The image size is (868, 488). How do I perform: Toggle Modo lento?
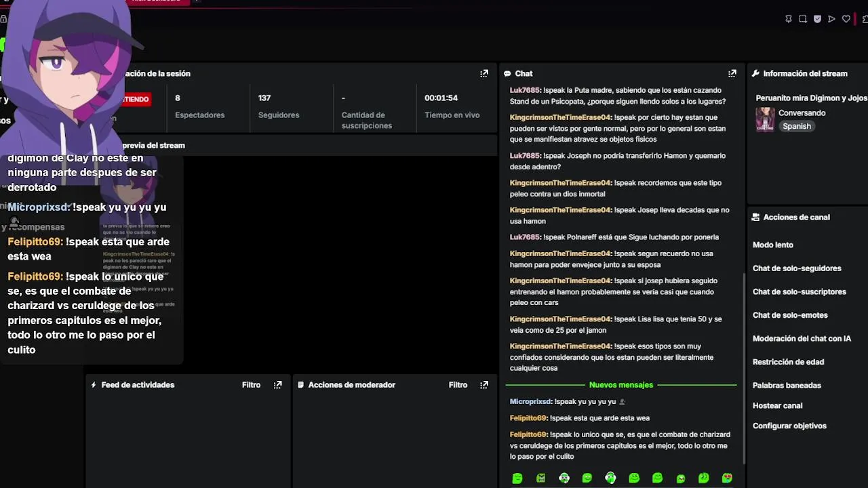[x=773, y=245]
